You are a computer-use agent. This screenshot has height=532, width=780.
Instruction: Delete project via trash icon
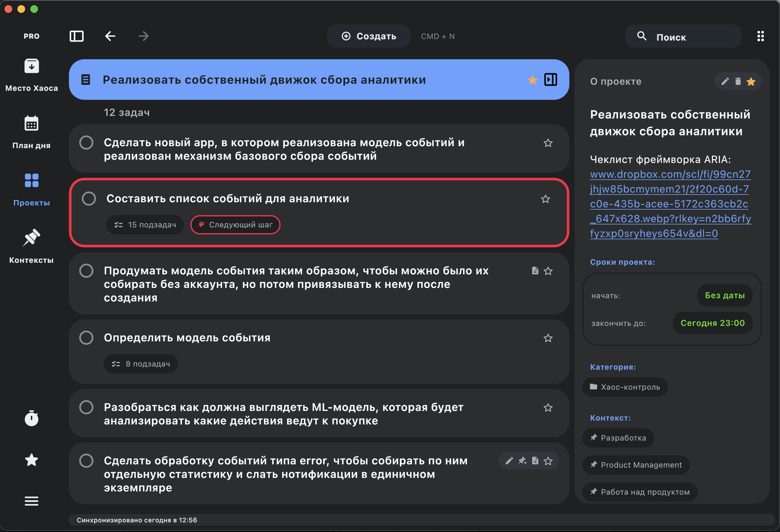tap(738, 81)
